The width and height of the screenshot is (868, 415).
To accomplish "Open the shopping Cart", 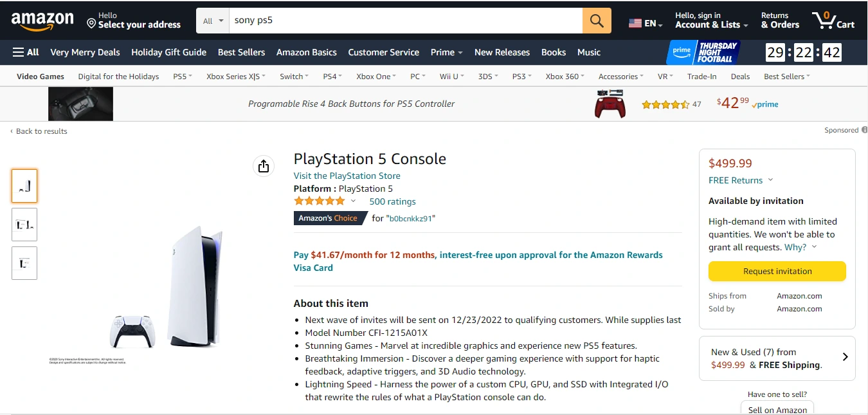I will pyautogui.click(x=833, y=20).
